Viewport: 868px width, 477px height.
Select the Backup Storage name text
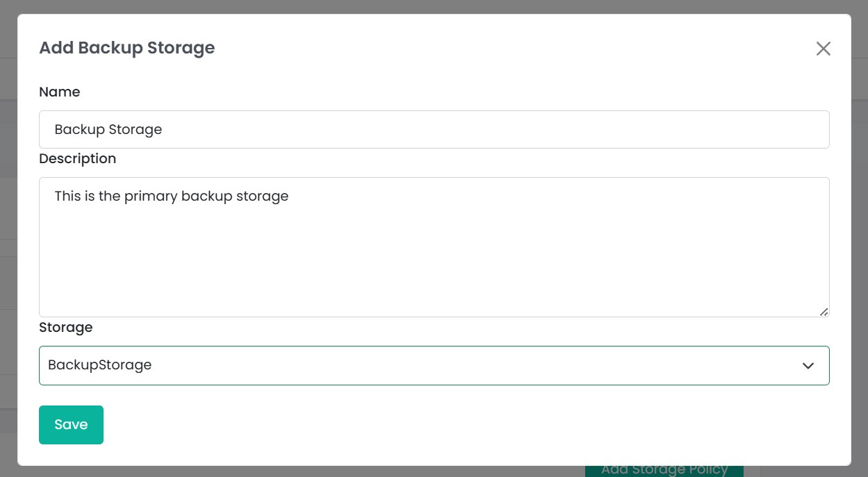coord(108,129)
